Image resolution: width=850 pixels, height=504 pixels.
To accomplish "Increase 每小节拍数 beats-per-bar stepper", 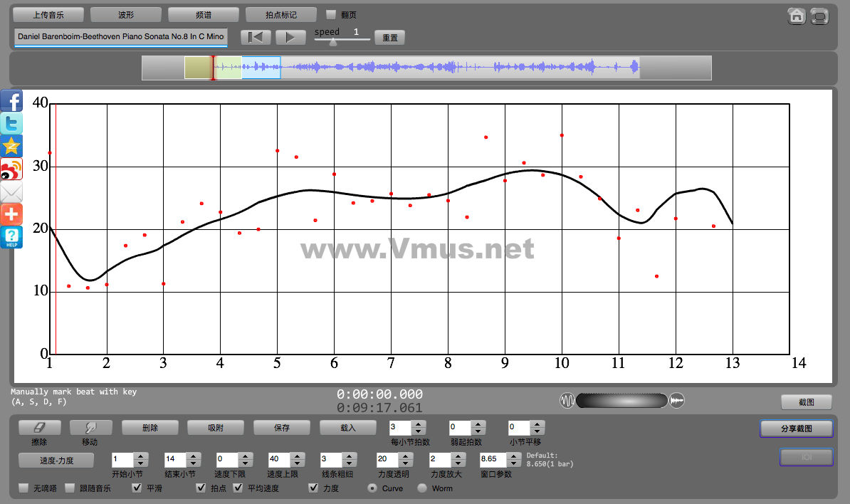I will click(419, 424).
